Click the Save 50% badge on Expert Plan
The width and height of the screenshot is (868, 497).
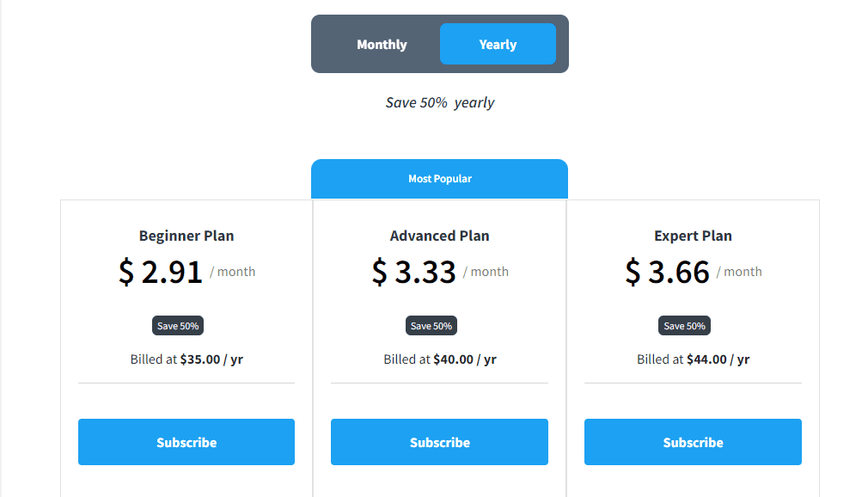click(x=684, y=326)
